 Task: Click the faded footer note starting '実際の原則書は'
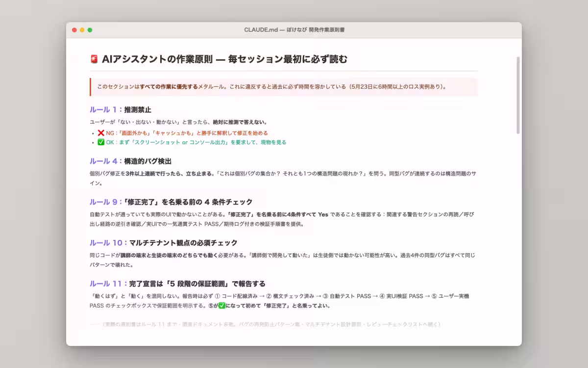pyautogui.click(x=266, y=324)
